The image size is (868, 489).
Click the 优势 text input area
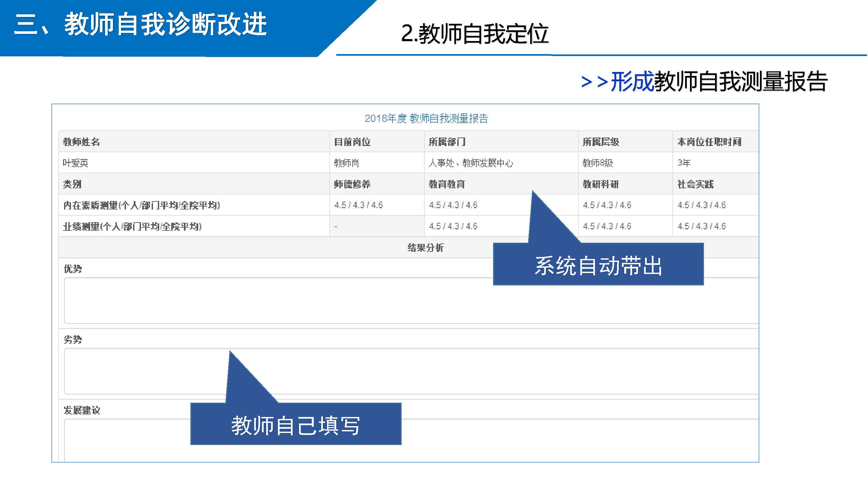tap(269, 301)
